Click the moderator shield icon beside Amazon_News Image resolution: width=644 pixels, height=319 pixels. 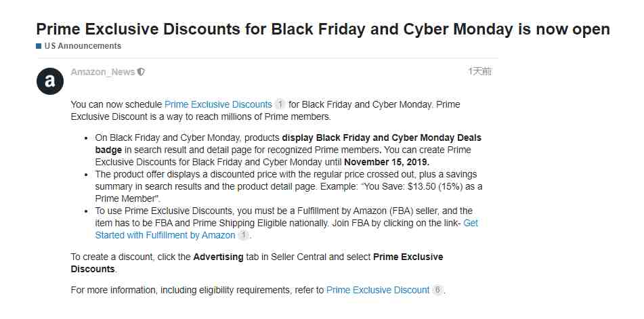[x=141, y=72]
